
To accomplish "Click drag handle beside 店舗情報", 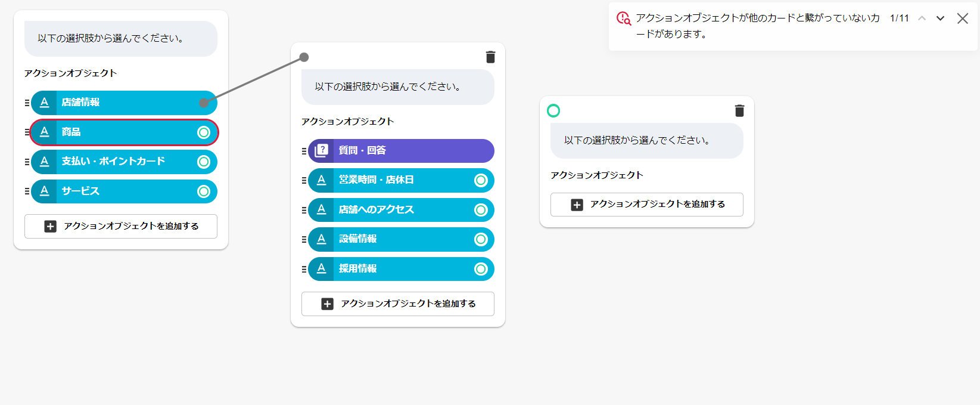I will tap(27, 103).
